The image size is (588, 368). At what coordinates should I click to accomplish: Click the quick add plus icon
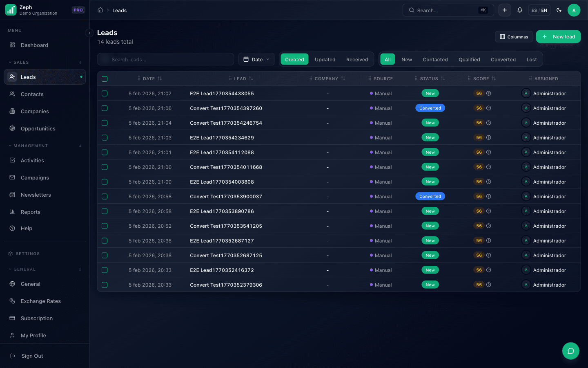(505, 10)
